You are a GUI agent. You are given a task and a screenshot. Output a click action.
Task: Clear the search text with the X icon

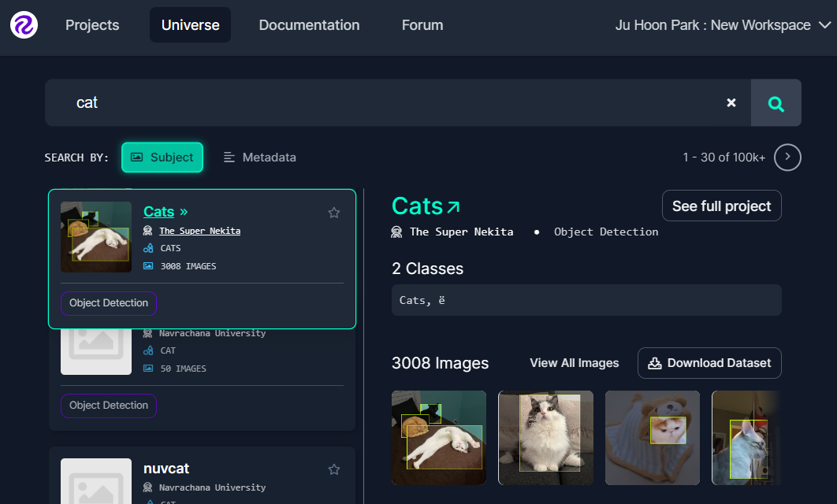click(731, 102)
